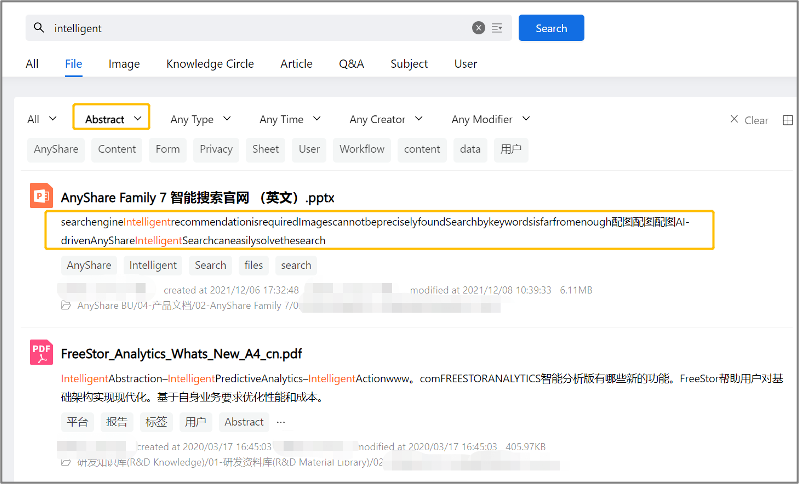800x484 pixels.
Task: Open the Any Modifier dropdown
Action: [489, 119]
